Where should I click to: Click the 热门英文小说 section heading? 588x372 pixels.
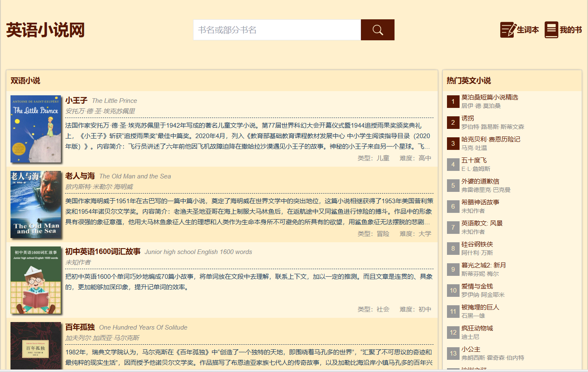469,81
